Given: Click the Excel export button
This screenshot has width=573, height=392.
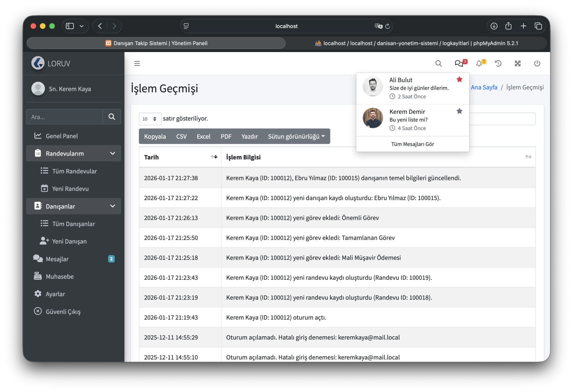Looking at the screenshot, I should tap(203, 137).
